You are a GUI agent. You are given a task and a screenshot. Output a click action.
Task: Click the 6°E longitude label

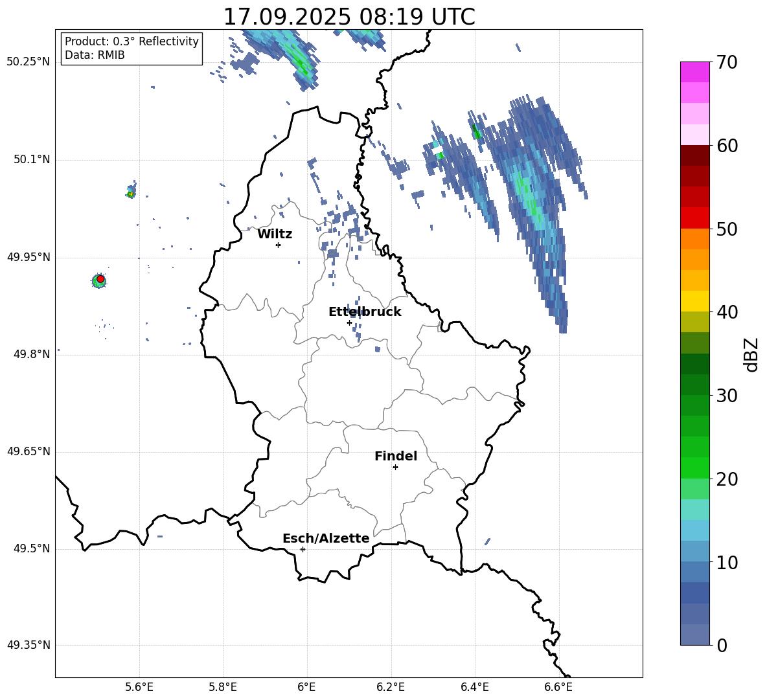[306, 687]
